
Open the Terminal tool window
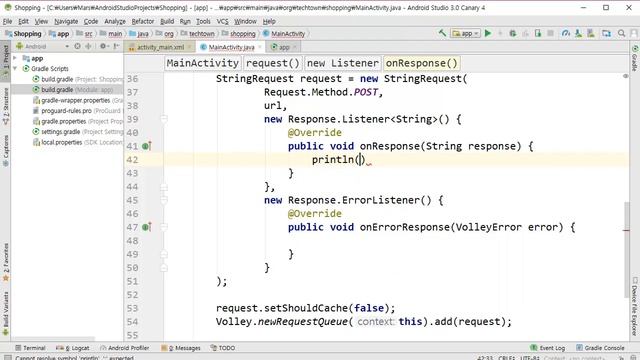coord(30,348)
